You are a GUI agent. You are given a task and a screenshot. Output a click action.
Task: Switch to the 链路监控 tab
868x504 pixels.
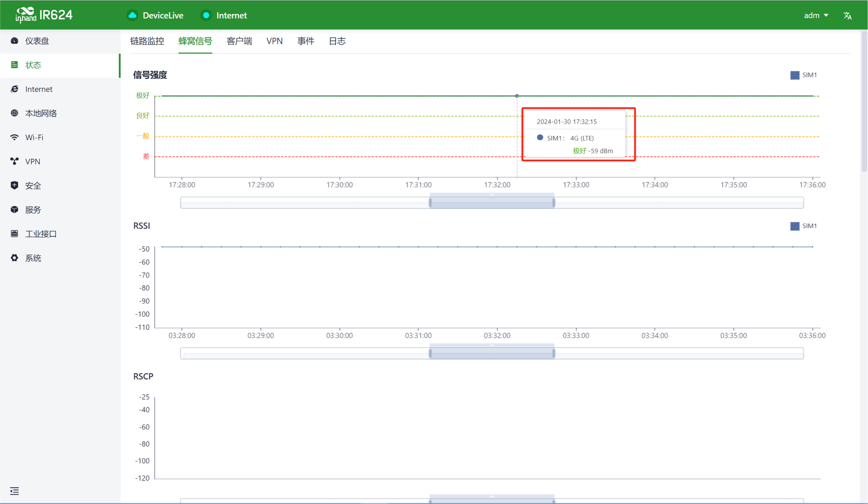[147, 41]
